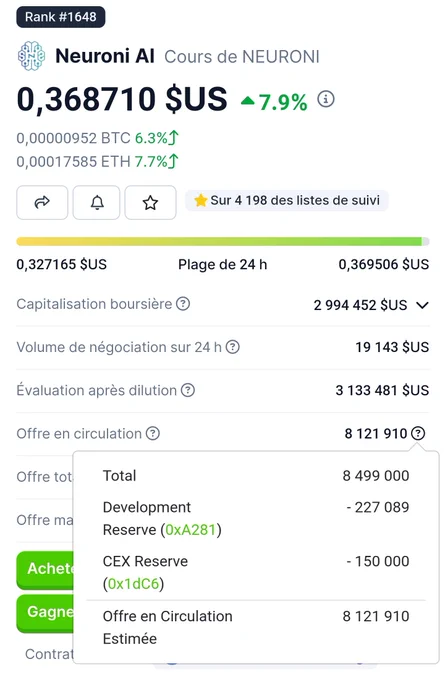Click the - 150 000 CEX reserve amount
Viewport: 445px width, 680px height.
pos(378,561)
